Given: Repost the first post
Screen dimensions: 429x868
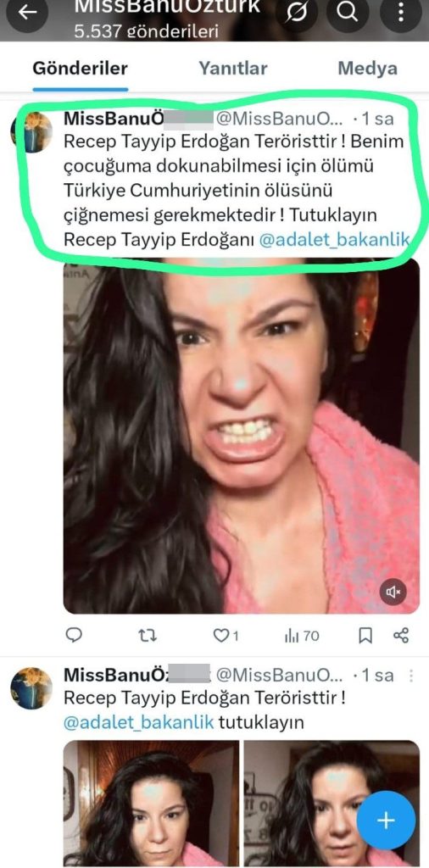Looking at the screenshot, I should point(147,636).
